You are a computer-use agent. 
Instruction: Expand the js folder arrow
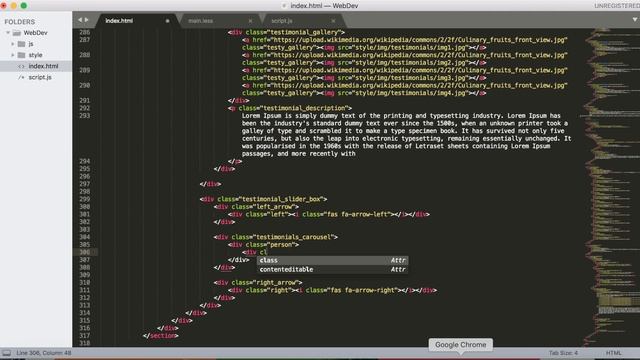(13, 44)
